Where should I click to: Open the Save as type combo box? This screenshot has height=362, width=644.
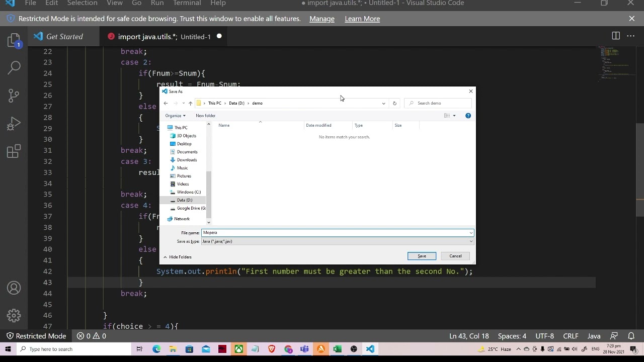pos(337,241)
